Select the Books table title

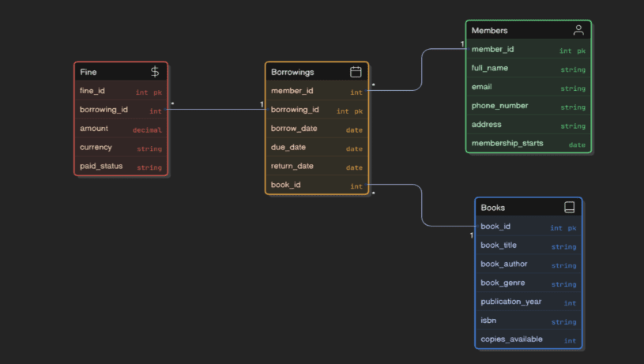[x=492, y=208]
